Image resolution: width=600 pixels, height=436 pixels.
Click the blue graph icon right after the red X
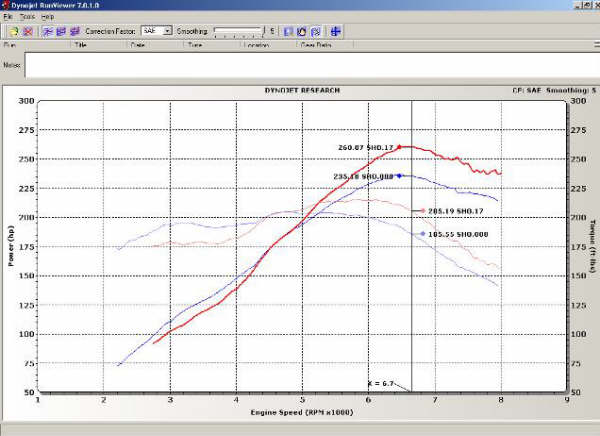tap(48, 31)
